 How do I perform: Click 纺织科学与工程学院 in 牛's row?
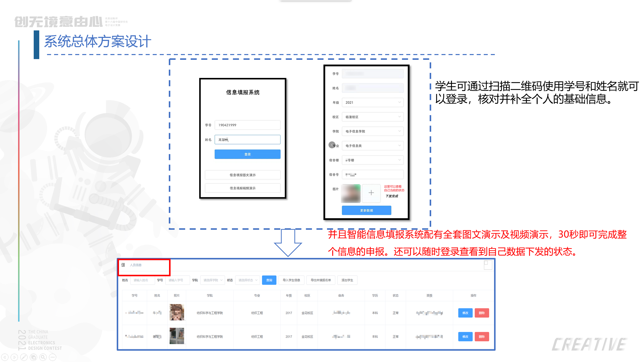point(210,313)
